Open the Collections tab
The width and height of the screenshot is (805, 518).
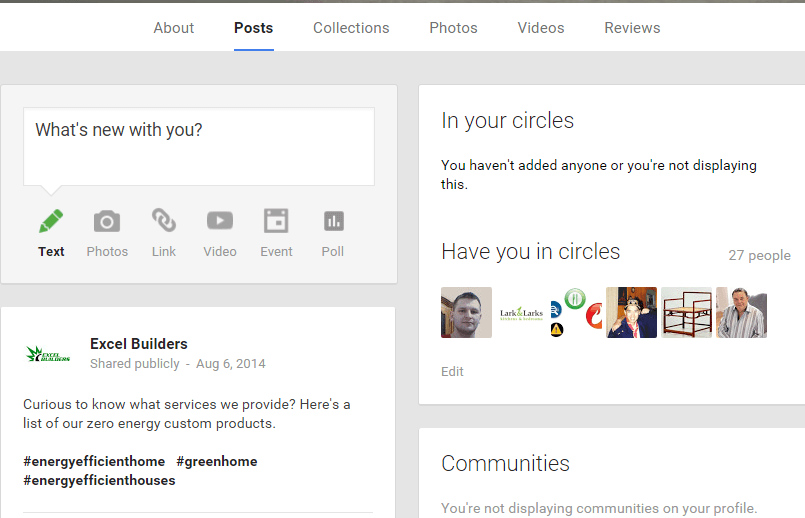[x=351, y=28]
